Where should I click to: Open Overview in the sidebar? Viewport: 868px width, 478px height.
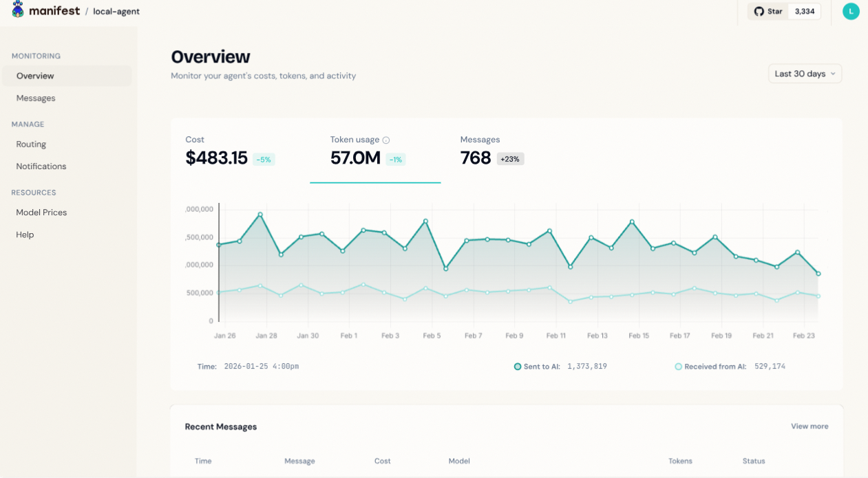click(x=35, y=76)
